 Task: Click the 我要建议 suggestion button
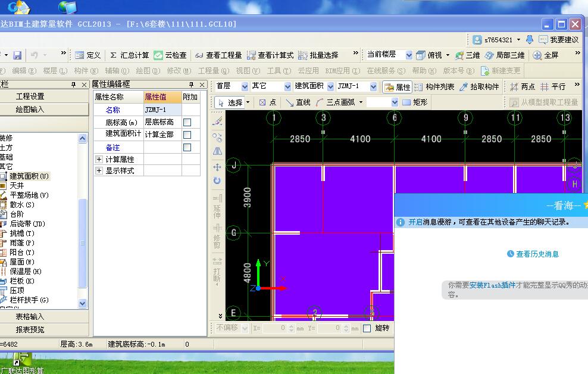[x=559, y=39]
